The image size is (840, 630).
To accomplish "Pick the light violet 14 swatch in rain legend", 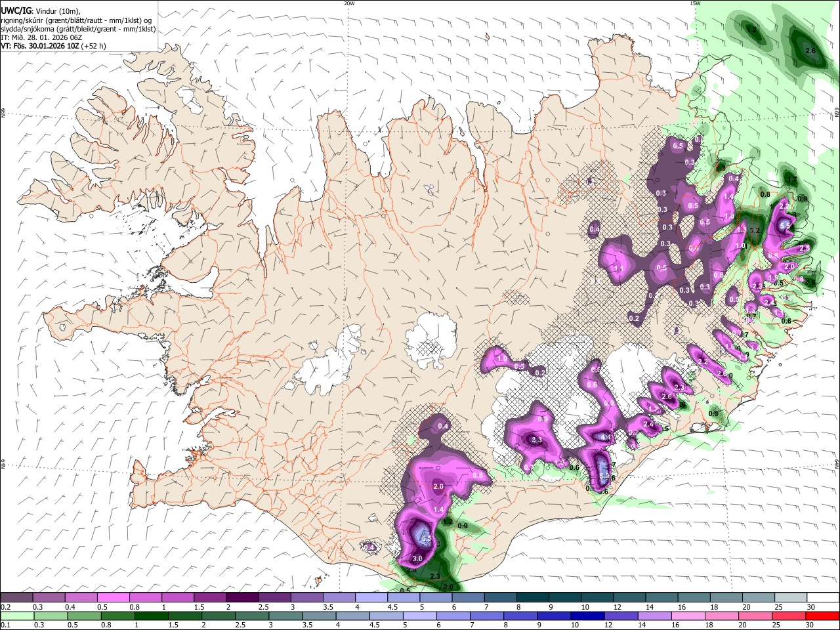I will coord(654,616).
